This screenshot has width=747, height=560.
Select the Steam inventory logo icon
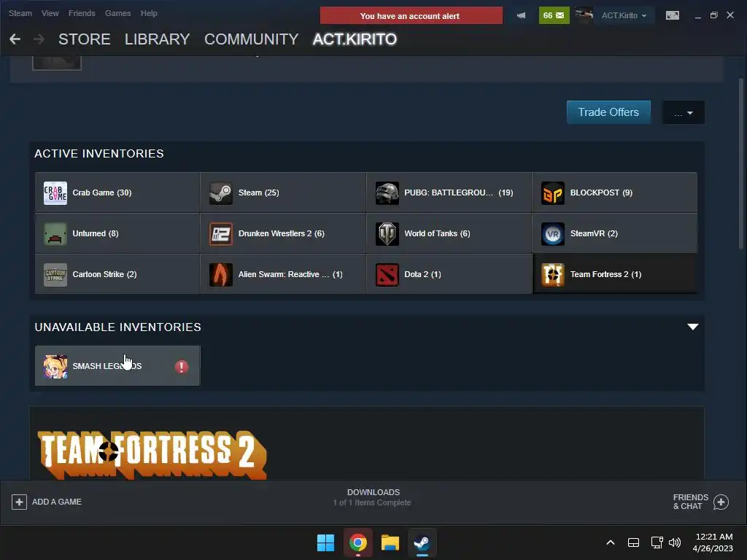(x=221, y=192)
